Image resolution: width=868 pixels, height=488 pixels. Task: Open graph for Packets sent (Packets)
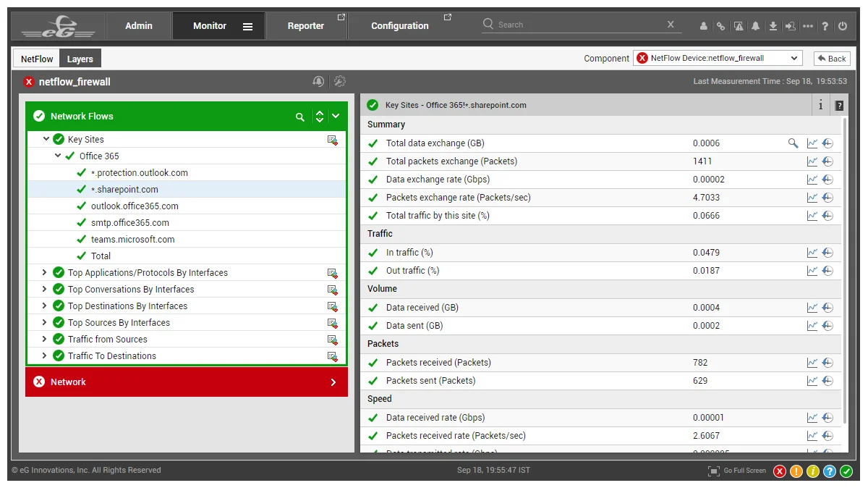click(x=812, y=381)
